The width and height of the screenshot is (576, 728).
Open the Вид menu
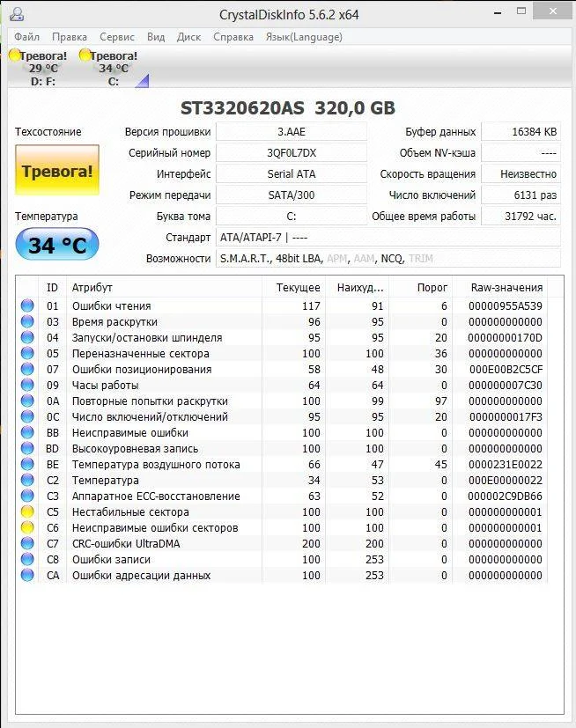click(156, 37)
